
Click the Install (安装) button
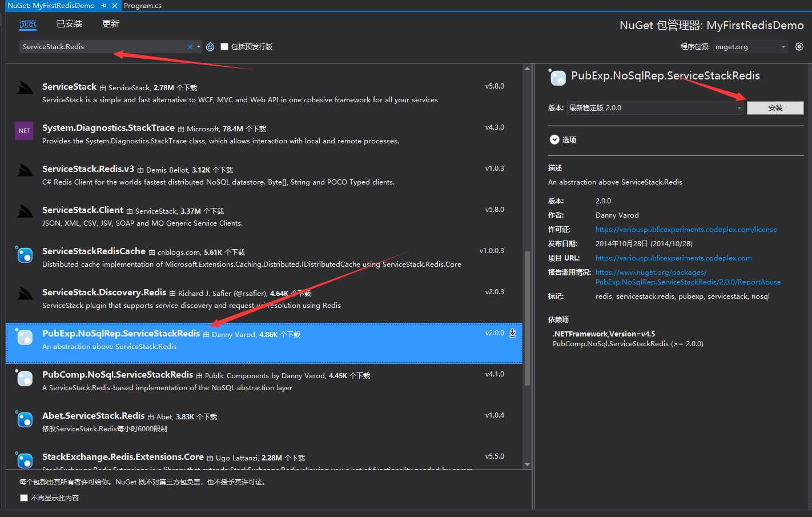[x=775, y=108]
